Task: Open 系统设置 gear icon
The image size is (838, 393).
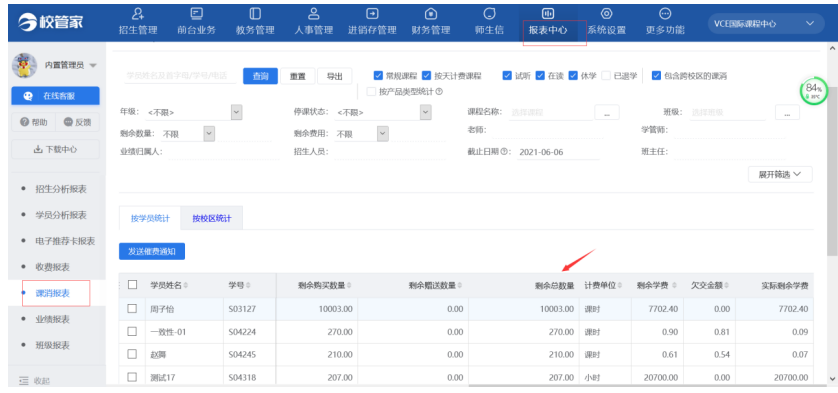Action: pyautogui.click(x=607, y=13)
